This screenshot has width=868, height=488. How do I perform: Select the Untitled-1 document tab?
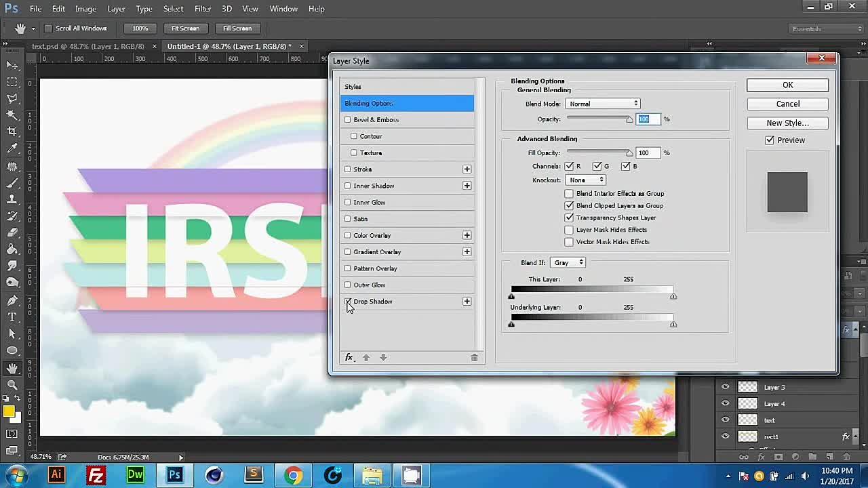coord(229,46)
